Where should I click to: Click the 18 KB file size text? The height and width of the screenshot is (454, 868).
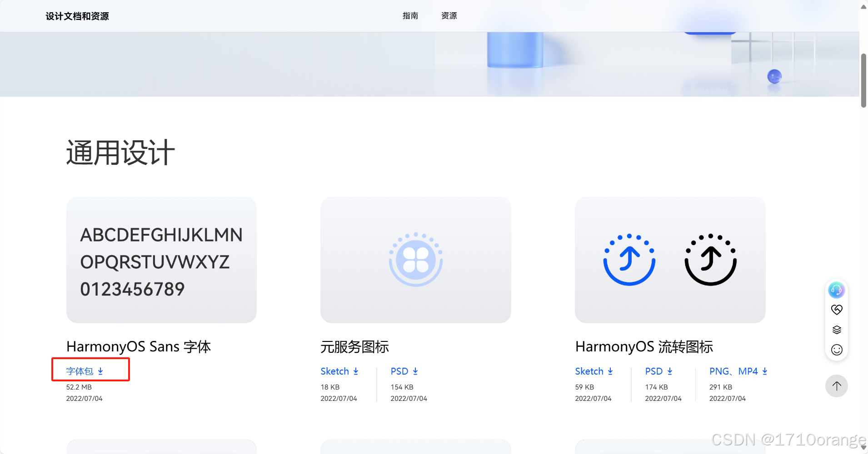pyautogui.click(x=330, y=387)
